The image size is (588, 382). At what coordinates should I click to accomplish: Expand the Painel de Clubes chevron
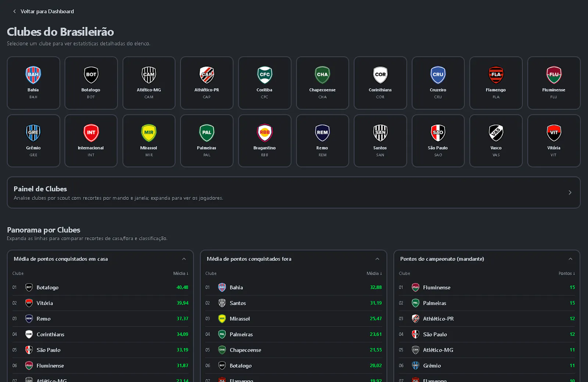click(570, 192)
